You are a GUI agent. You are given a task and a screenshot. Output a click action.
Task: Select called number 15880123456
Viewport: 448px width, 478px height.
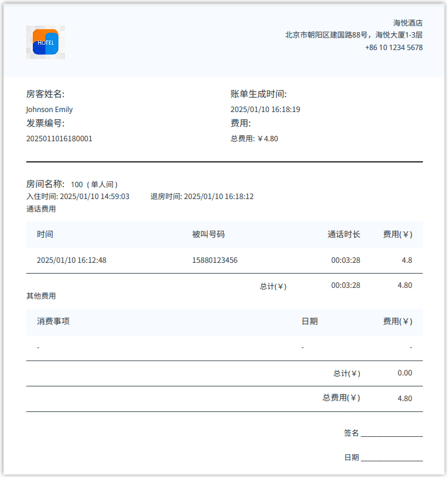pos(215,260)
